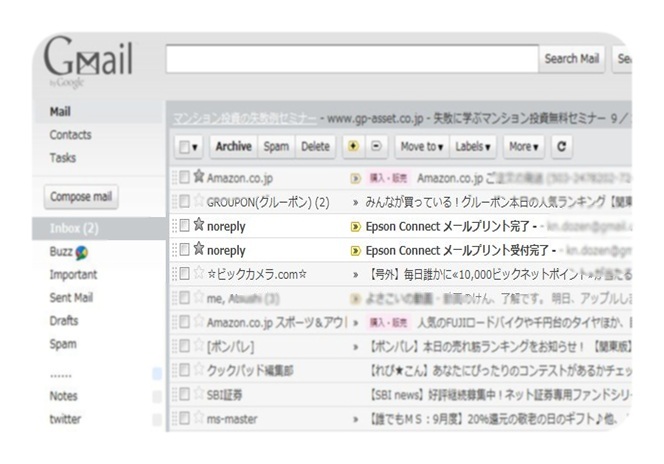This screenshot has height=464, width=664.
Task: Click the Buzz icon in sidebar
Action: pyautogui.click(x=81, y=253)
